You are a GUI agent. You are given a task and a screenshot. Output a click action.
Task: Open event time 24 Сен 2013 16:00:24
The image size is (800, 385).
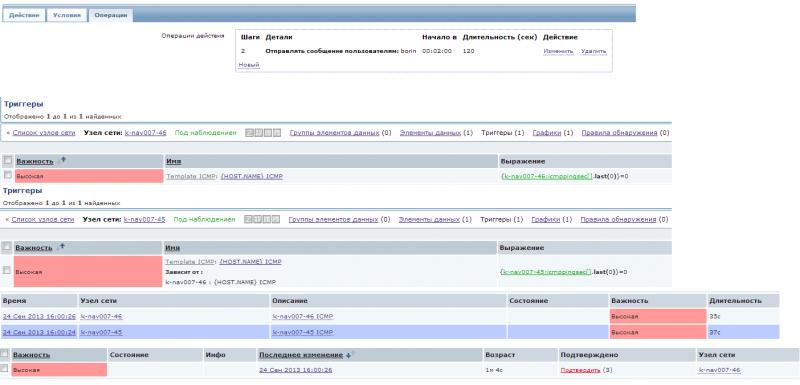pos(39,332)
